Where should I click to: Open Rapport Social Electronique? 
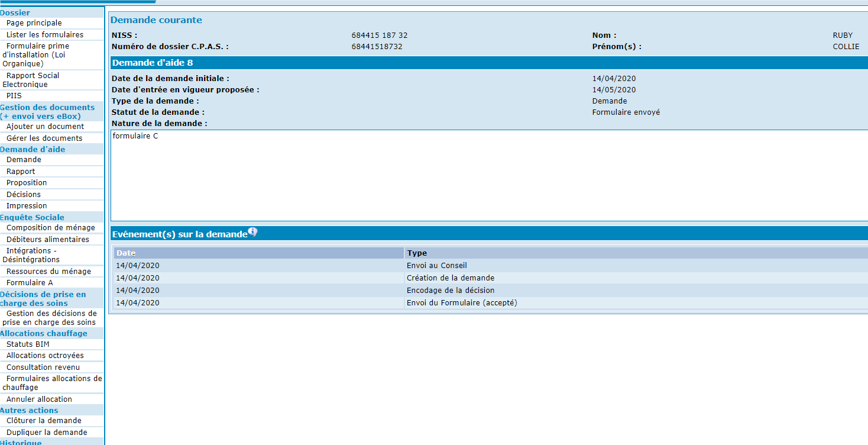[x=32, y=80]
